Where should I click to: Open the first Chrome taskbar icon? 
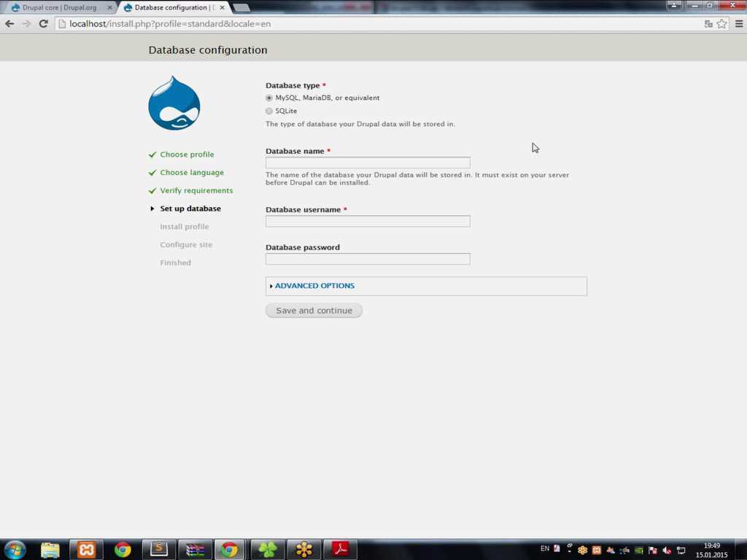click(123, 550)
